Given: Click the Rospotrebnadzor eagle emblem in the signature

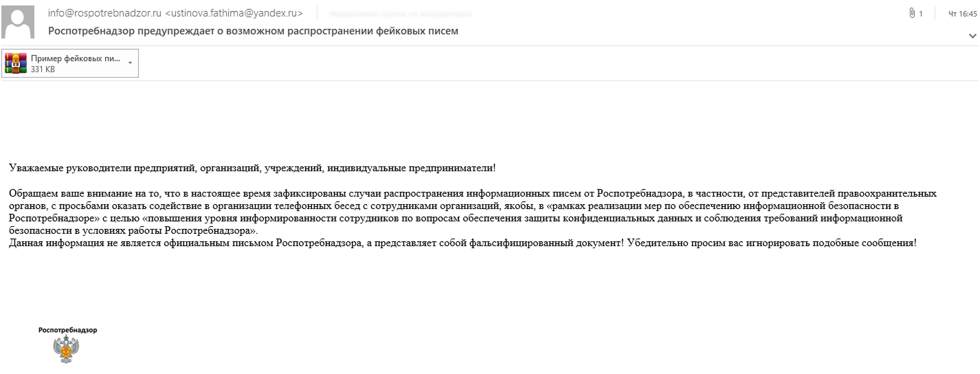Looking at the screenshot, I should pos(67,350).
